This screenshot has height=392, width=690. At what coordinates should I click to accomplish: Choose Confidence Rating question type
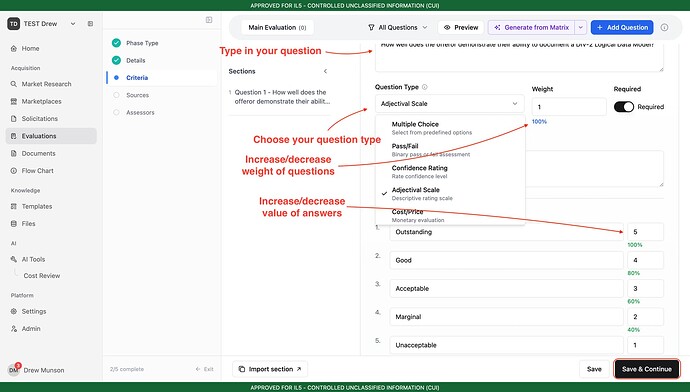pyautogui.click(x=450, y=172)
